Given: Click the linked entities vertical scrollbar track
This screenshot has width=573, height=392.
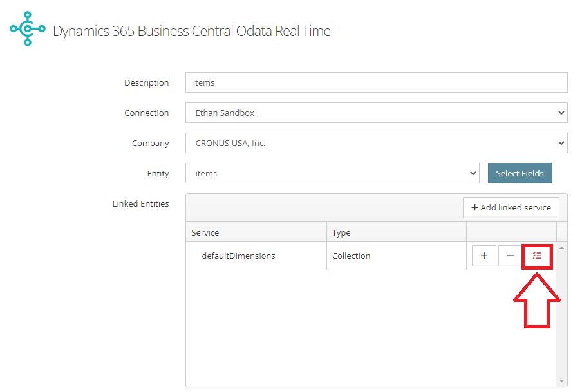Looking at the screenshot, I should pyautogui.click(x=561, y=315).
